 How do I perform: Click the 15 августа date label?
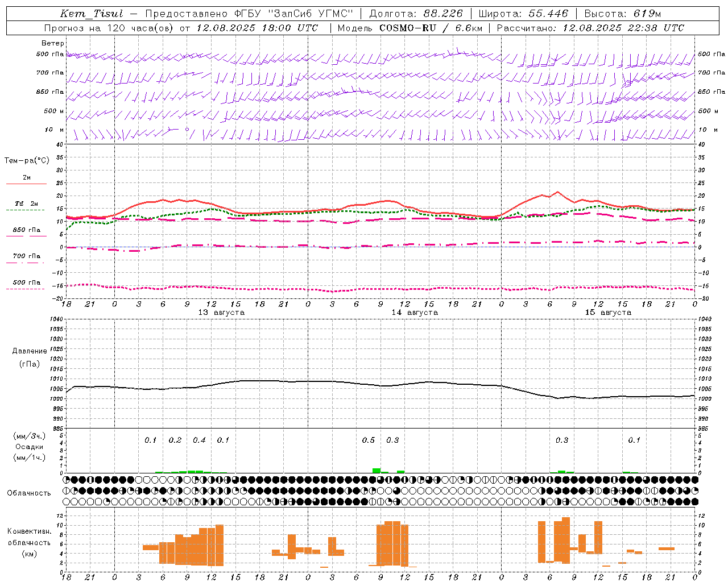click(608, 313)
